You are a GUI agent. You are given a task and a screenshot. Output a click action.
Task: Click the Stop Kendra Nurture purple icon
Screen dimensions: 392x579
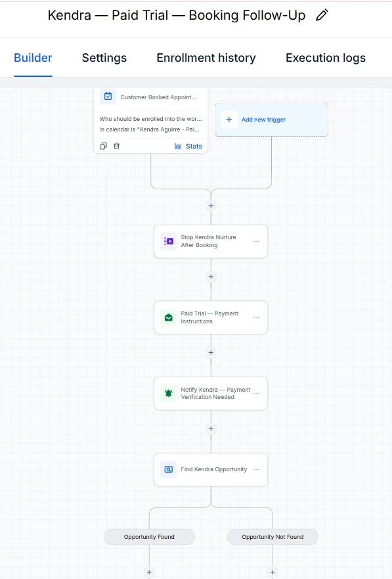point(169,241)
